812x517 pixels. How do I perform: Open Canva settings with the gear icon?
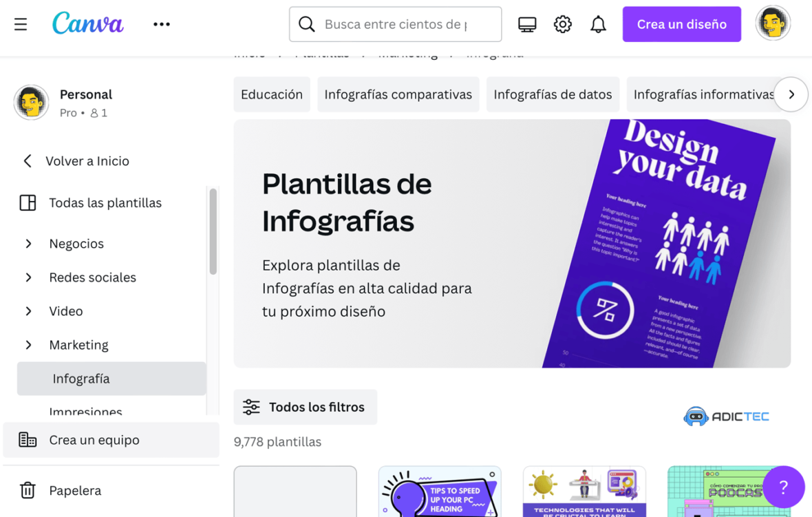(562, 23)
